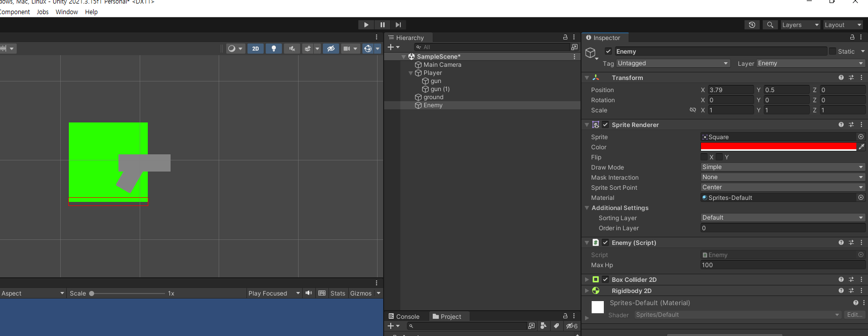
Task: Select Main Camera in Hierarchy
Action: click(x=442, y=65)
